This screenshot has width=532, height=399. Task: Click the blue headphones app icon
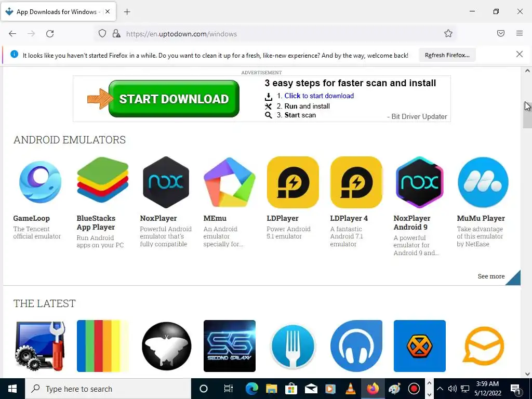tap(356, 345)
